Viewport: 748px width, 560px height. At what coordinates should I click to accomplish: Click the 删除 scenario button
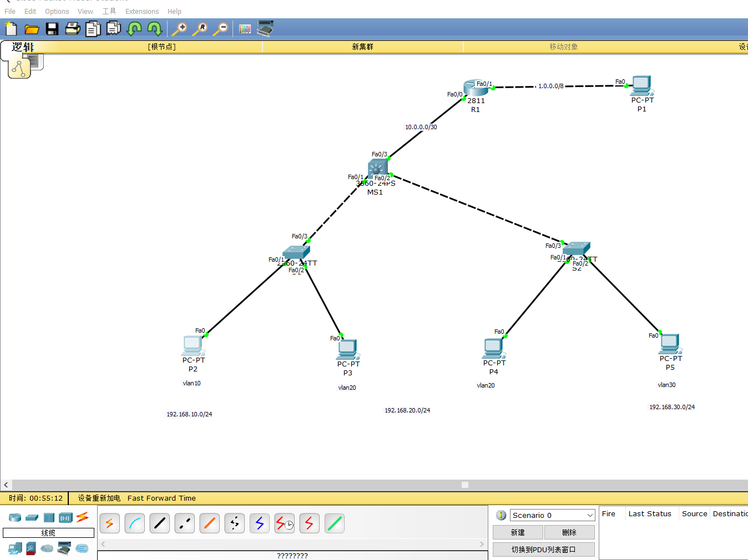pyautogui.click(x=569, y=532)
